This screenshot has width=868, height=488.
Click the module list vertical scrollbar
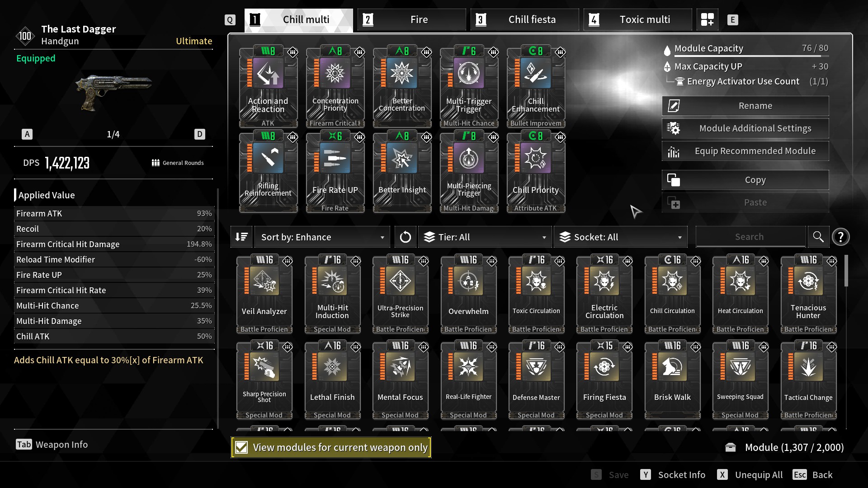click(846, 271)
